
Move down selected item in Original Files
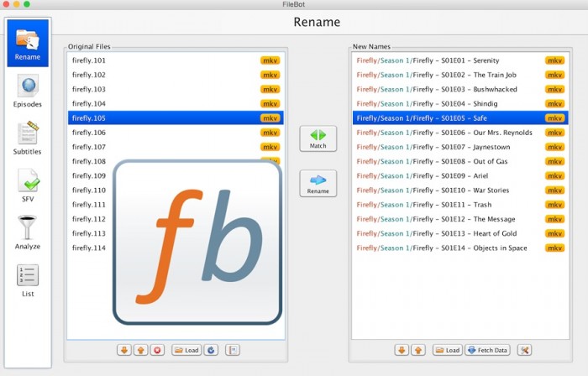click(124, 350)
